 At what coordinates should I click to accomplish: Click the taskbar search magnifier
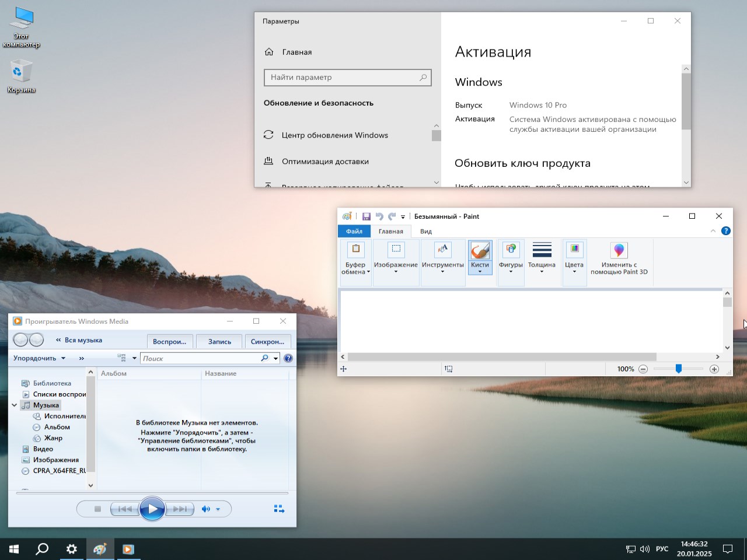(42, 549)
